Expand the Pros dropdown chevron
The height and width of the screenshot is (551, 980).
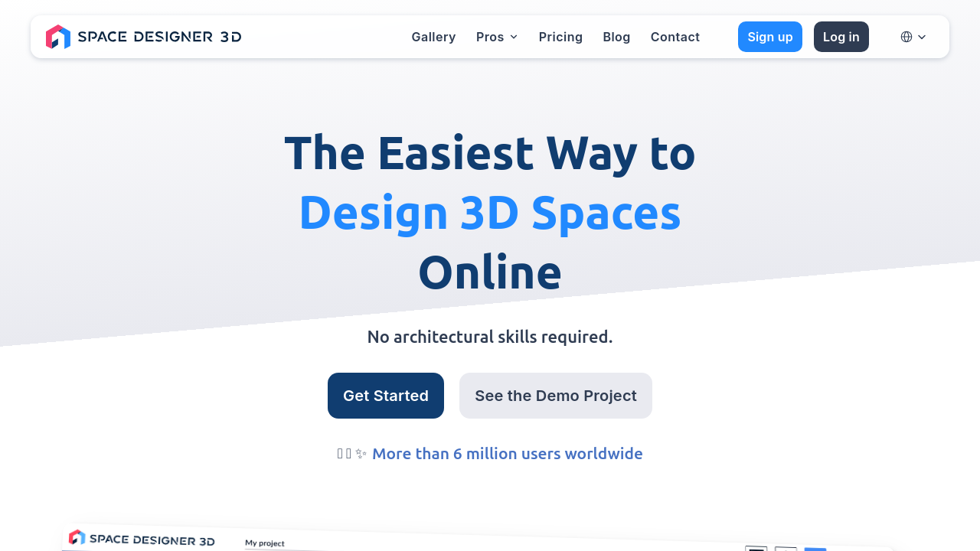pos(514,37)
